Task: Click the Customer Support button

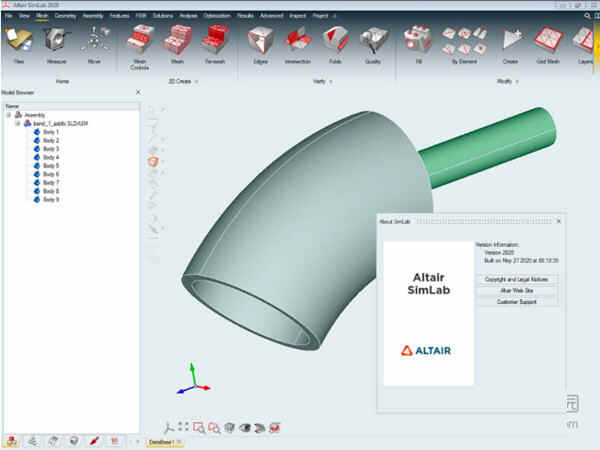Action: (517, 302)
